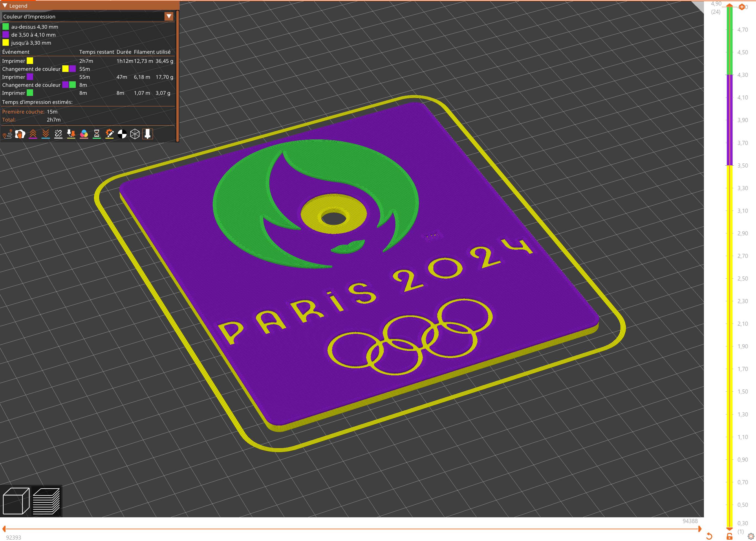The image size is (756, 541).
Task: Toggle wipe moves (hand) visibility icon
Action: tap(20, 134)
